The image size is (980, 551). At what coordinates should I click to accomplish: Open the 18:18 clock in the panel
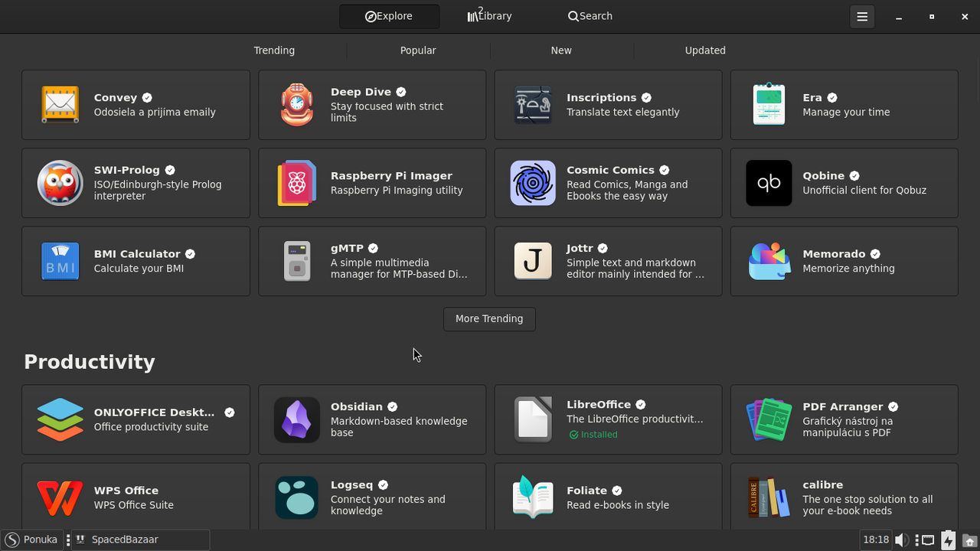tap(876, 540)
